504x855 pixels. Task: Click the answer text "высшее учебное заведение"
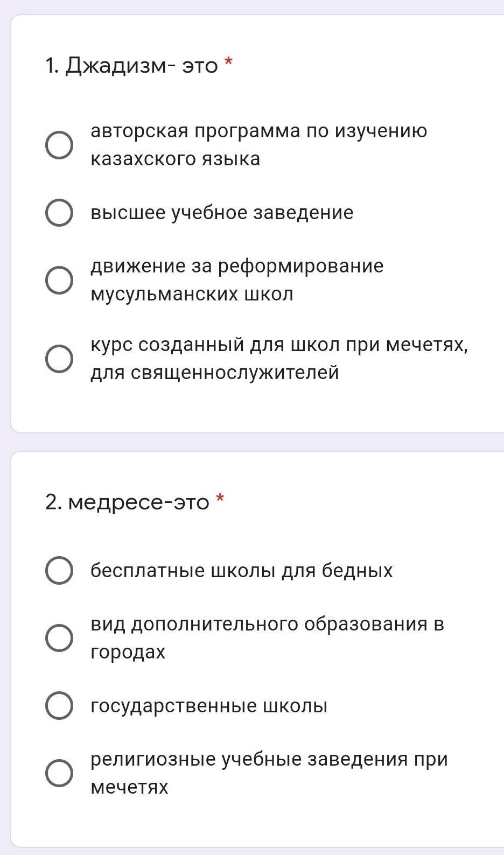click(x=222, y=213)
